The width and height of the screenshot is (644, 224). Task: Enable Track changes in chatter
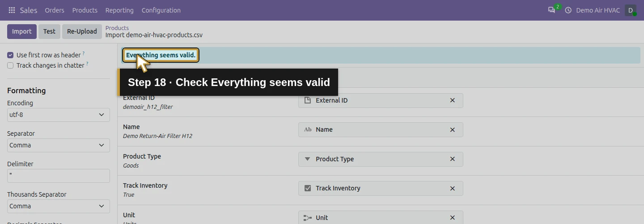[10, 65]
